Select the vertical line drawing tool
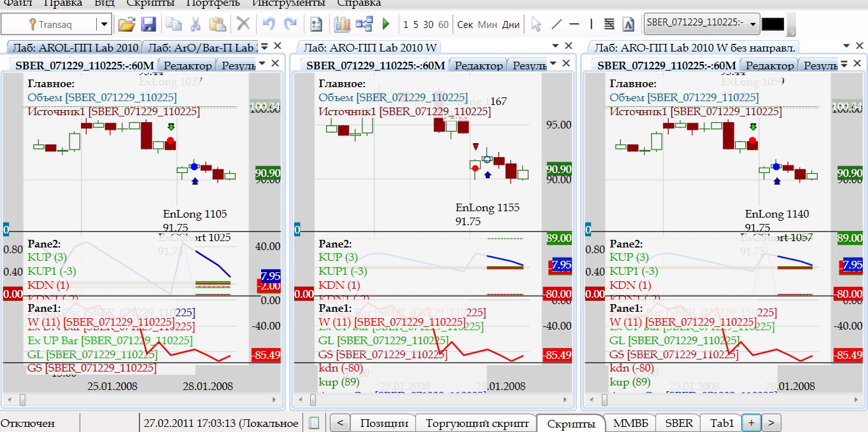The height and width of the screenshot is (432, 868). (x=592, y=25)
